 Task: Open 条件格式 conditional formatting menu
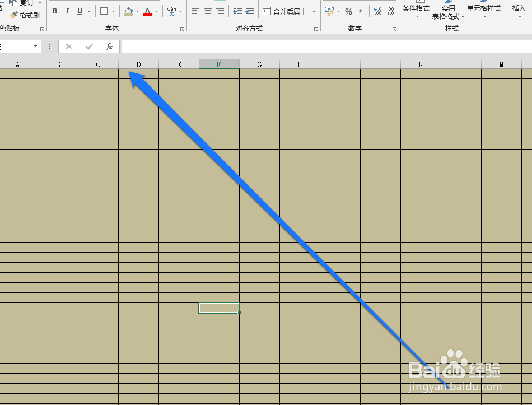[416, 10]
